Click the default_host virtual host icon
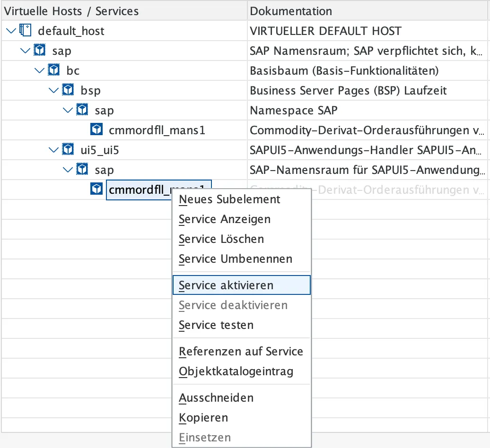Screen dimensions: 490x448 (25, 31)
